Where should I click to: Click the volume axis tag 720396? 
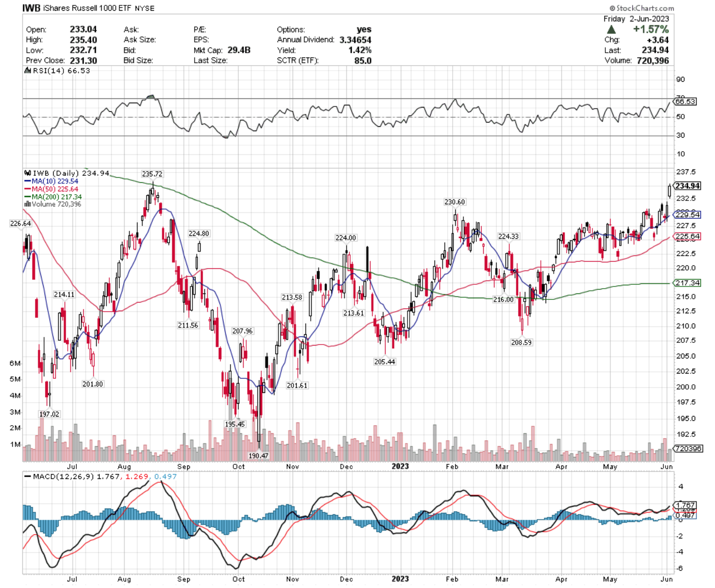(688, 448)
